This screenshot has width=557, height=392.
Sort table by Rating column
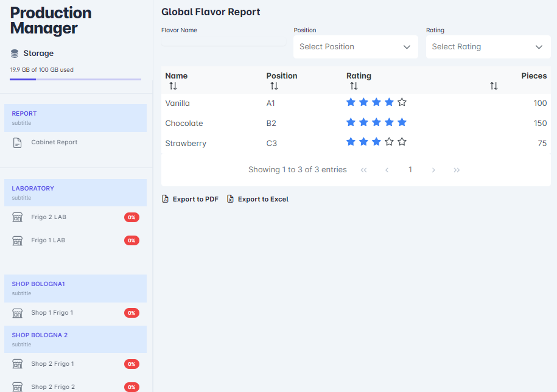coord(354,86)
